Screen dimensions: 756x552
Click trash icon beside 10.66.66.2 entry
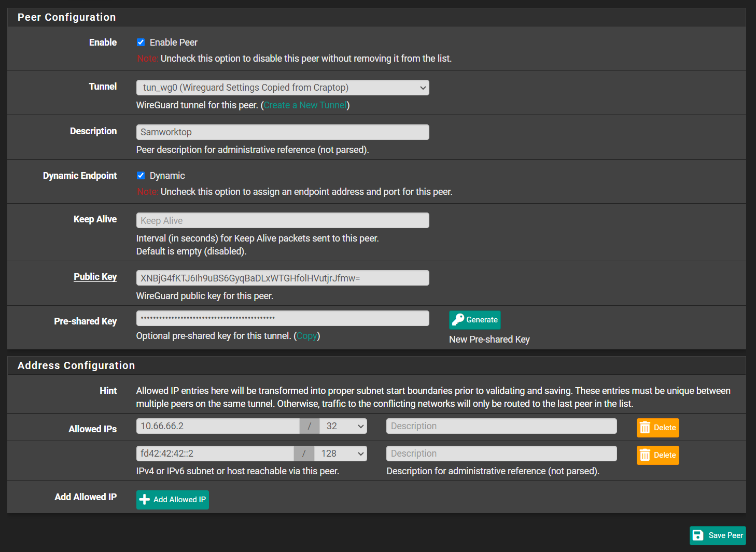click(645, 428)
